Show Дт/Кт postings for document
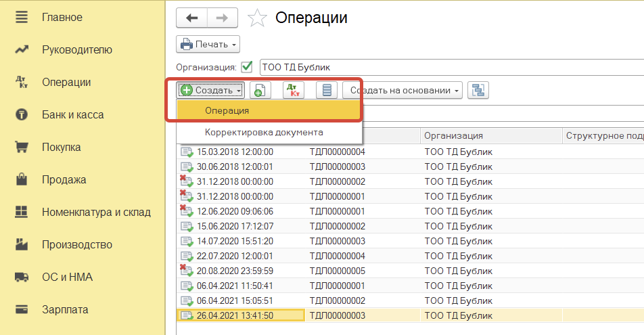The image size is (644, 335). 294,90
